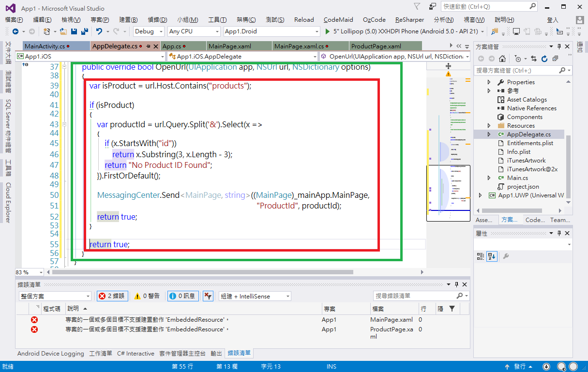Open the notifications flag icon

click(417, 6)
